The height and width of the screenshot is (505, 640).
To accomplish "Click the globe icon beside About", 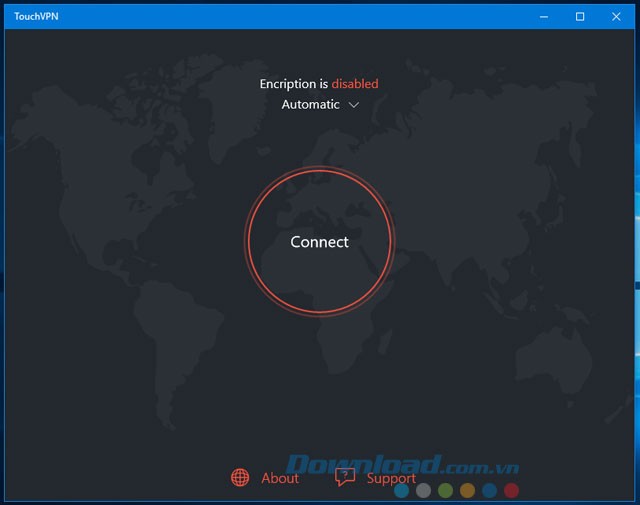I will [x=240, y=478].
